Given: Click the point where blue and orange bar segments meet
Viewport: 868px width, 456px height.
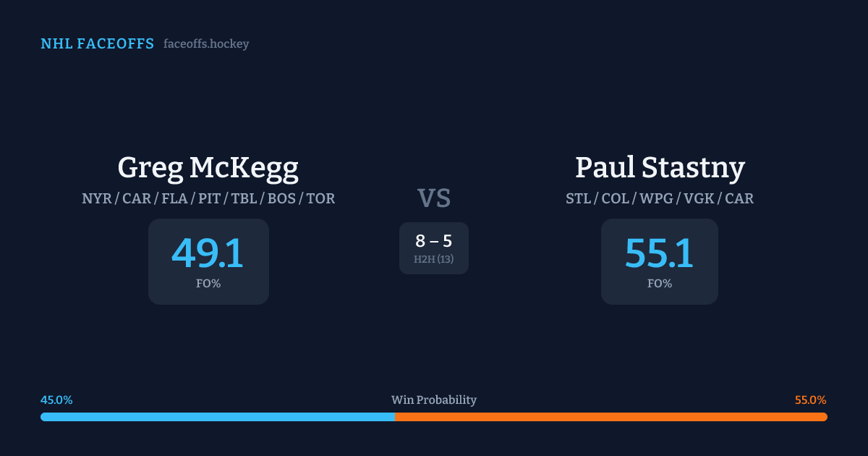Looking at the screenshot, I should pyautogui.click(x=394, y=417).
